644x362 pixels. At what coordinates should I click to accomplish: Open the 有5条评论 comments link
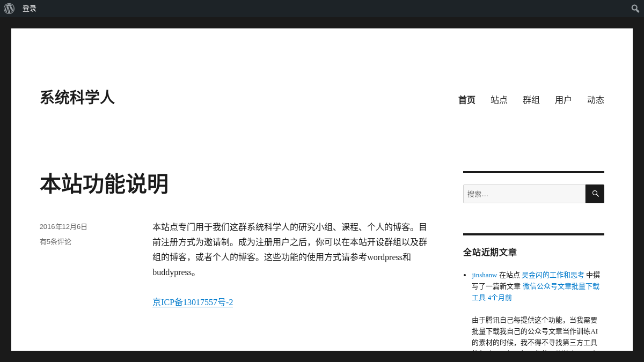pos(55,242)
